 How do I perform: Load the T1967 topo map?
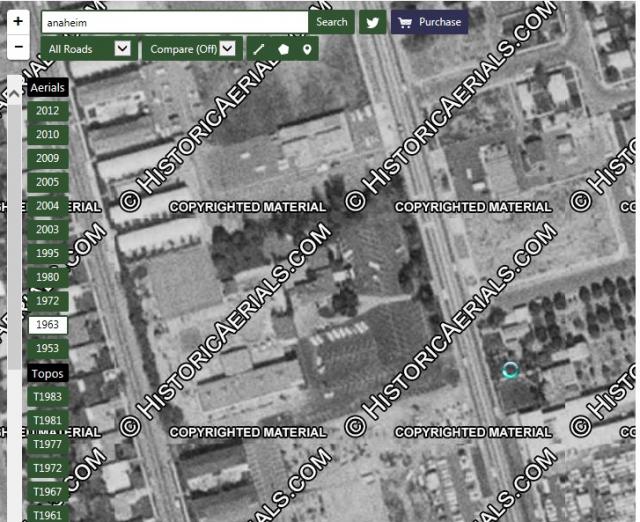tap(47, 492)
